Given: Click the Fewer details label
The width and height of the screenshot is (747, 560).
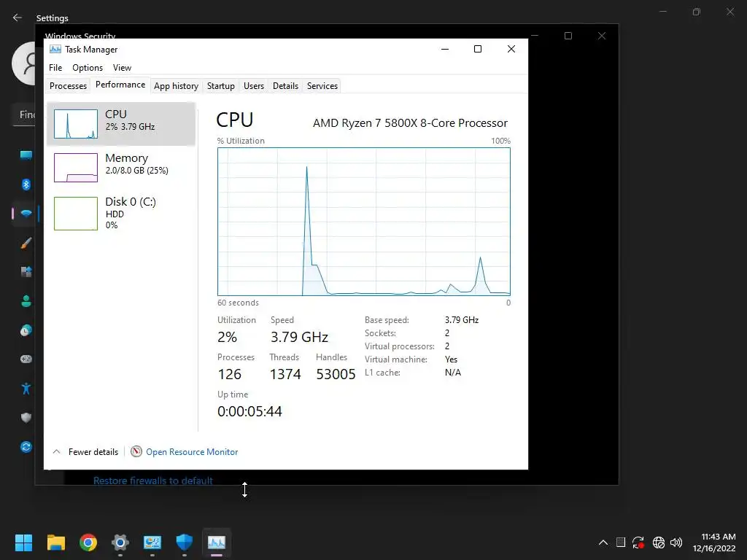Looking at the screenshot, I should click(x=93, y=452).
